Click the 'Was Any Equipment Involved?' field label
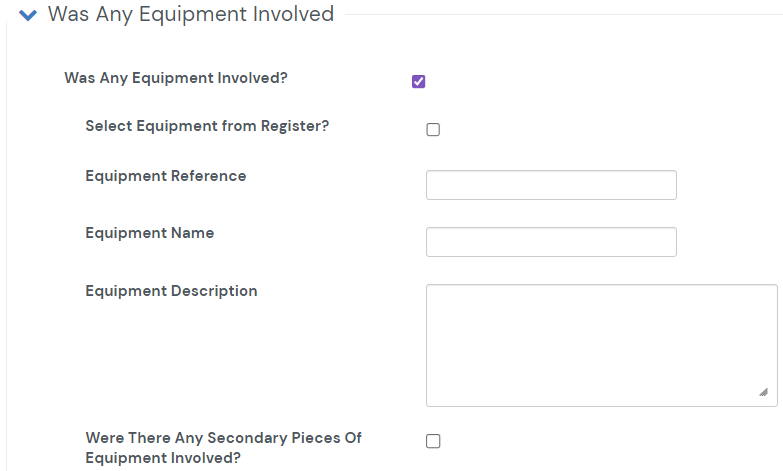Viewport: 783px width, 471px height. (183, 78)
